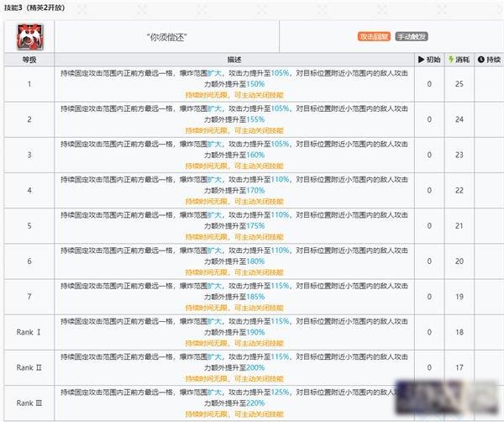Click the 220% value in Rank Ⅲ description
The height and width of the screenshot is (422, 504).
[255, 404]
